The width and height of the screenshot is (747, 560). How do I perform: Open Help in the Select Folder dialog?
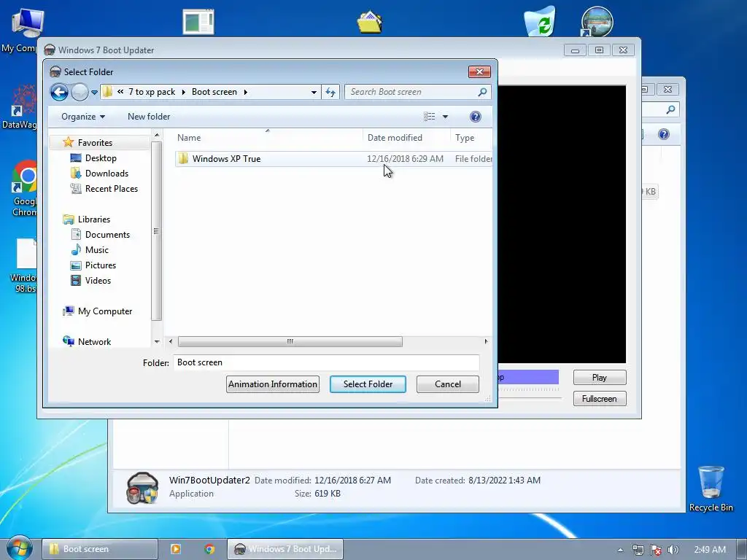pyautogui.click(x=475, y=117)
